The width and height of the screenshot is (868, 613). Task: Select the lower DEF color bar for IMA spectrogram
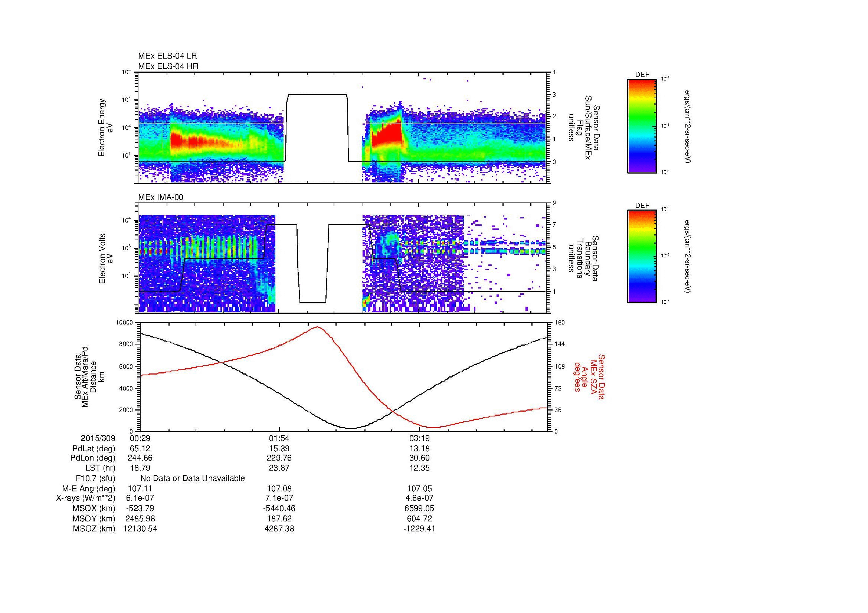tap(642, 257)
